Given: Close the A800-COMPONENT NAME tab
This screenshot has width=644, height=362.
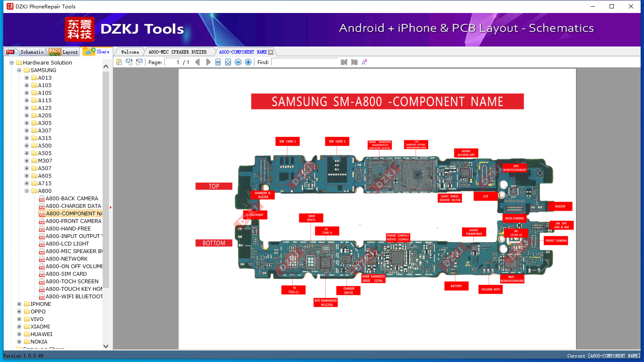Looking at the screenshot, I should 271,52.
